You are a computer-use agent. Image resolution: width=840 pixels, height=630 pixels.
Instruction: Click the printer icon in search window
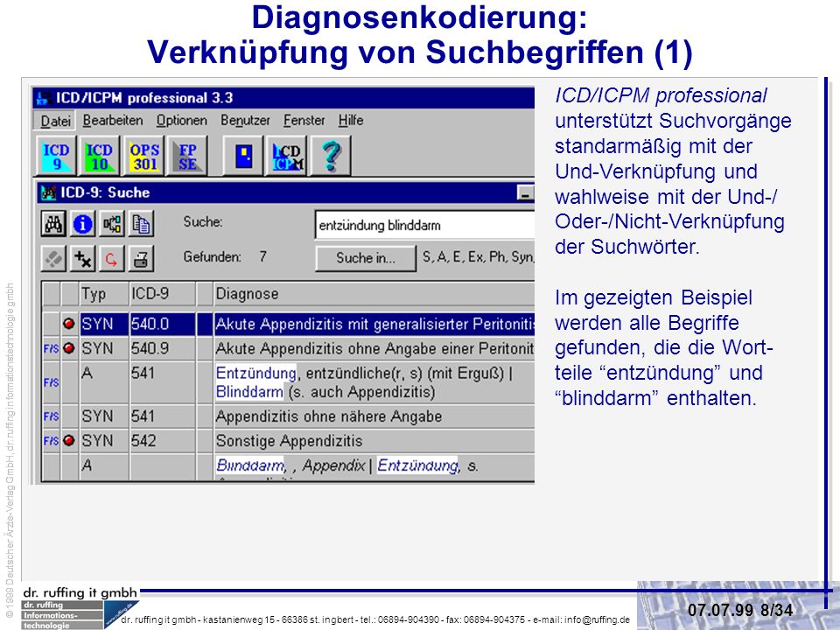point(141,259)
